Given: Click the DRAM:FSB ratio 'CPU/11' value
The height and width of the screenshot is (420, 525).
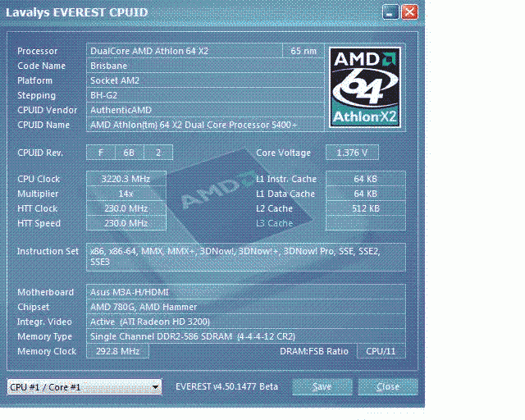Looking at the screenshot, I should click(381, 351).
